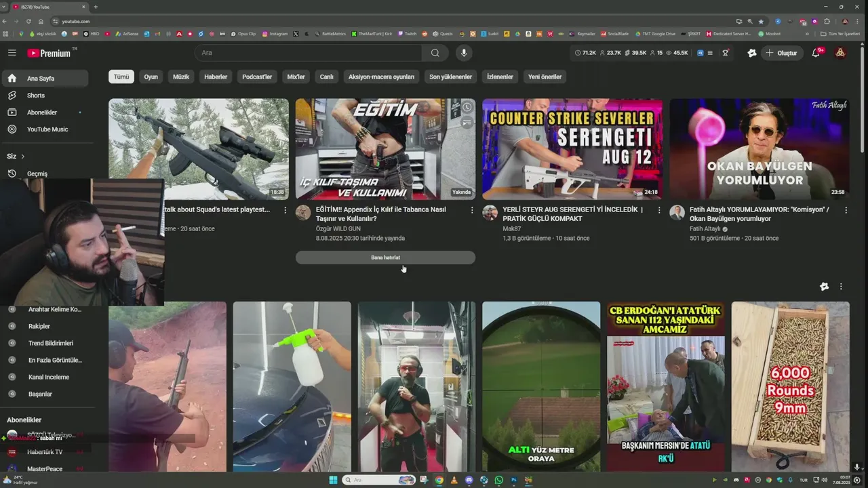This screenshot has height=488, width=868.
Task: Click the blue extension icon in stats bar
Action: pos(701,53)
